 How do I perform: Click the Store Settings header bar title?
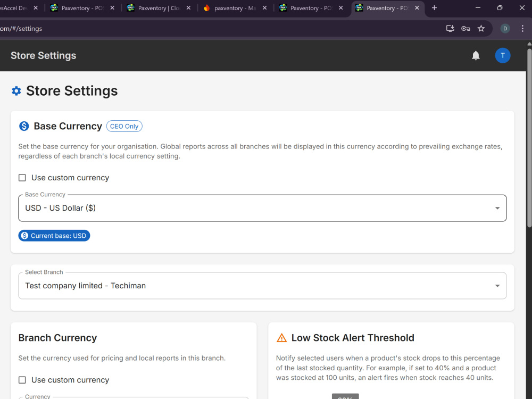pos(44,55)
